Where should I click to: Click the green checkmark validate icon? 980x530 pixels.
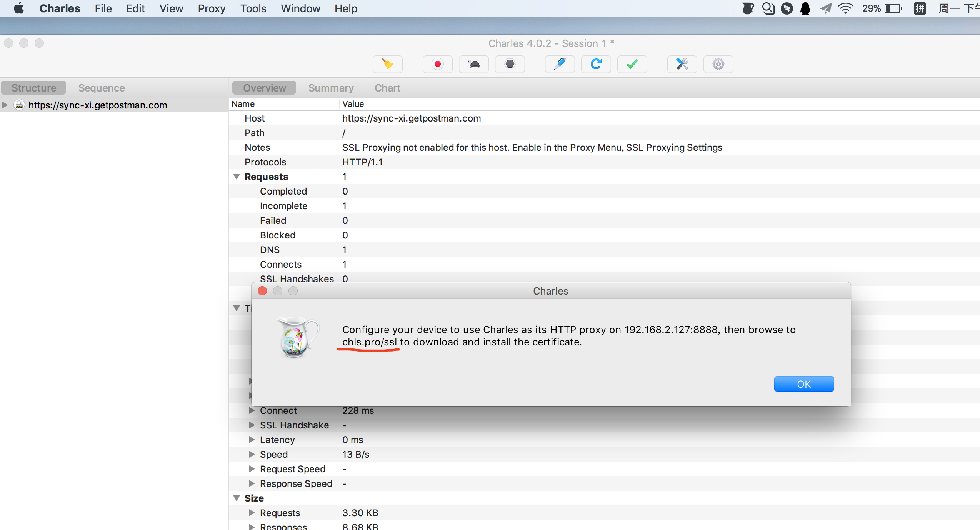[632, 64]
